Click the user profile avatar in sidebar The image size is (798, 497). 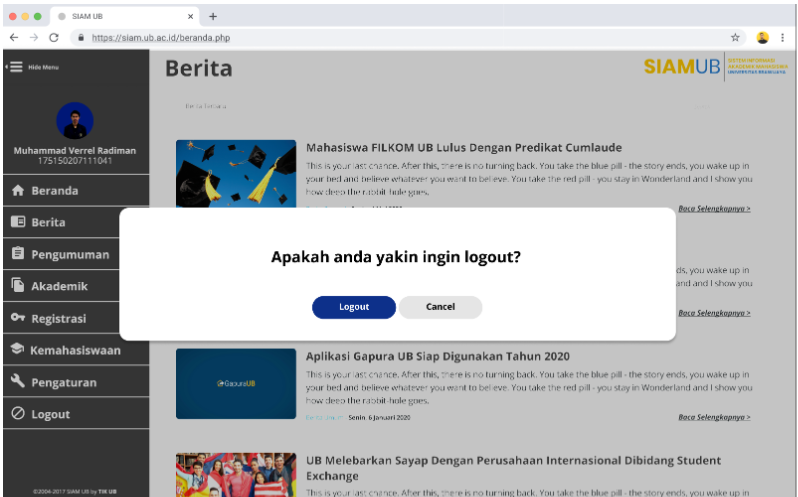[75, 121]
